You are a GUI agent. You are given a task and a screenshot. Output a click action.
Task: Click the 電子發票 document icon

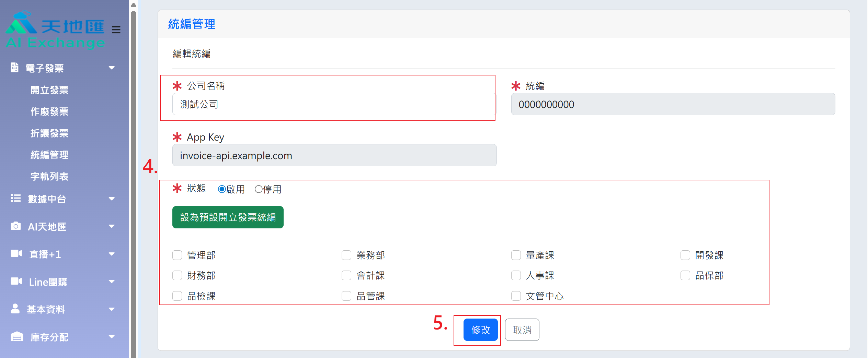pos(14,68)
